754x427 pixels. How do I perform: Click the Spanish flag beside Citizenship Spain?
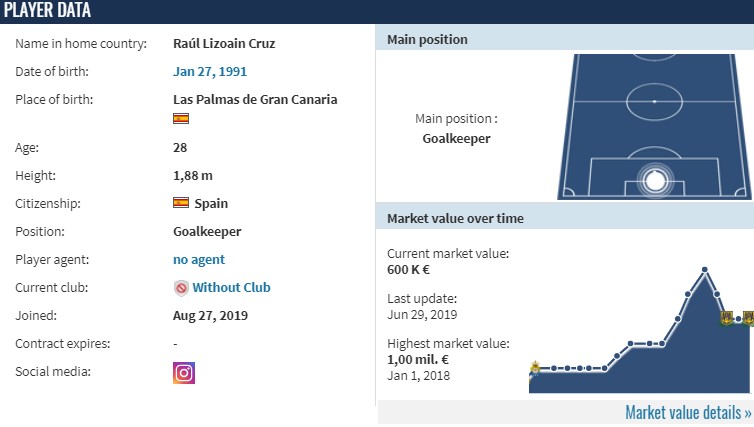pyautogui.click(x=181, y=203)
